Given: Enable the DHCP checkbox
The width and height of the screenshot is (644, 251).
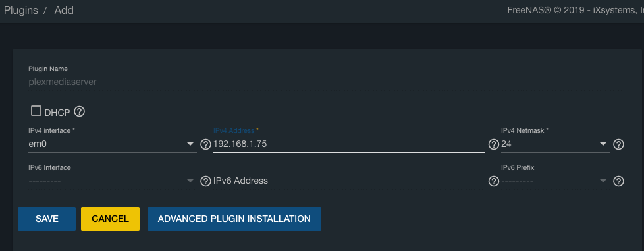Looking at the screenshot, I should (x=36, y=111).
